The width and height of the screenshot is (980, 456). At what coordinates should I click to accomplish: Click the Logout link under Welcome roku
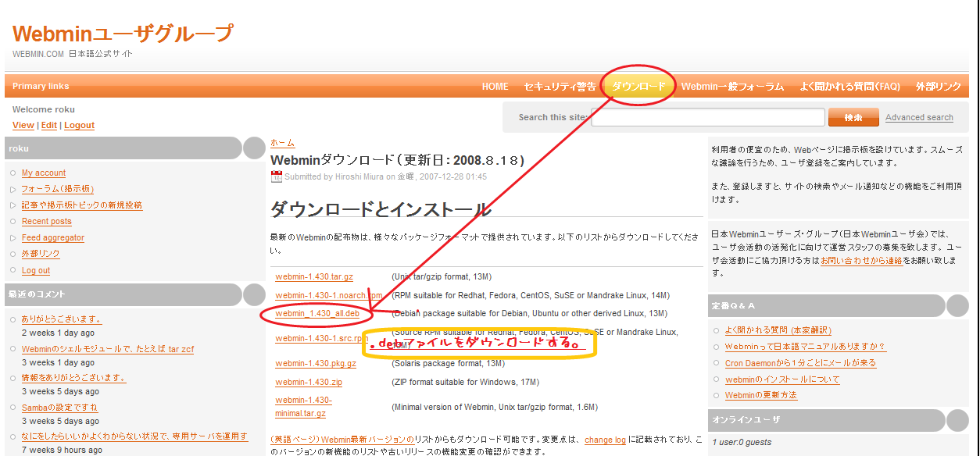(x=79, y=125)
